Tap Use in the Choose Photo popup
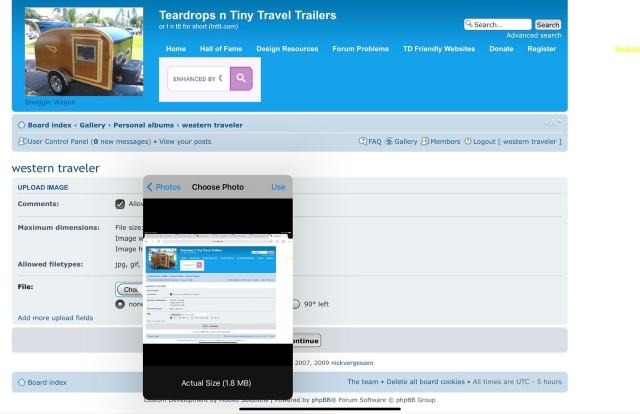Image resolution: width=640 pixels, height=414 pixels. tap(278, 187)
